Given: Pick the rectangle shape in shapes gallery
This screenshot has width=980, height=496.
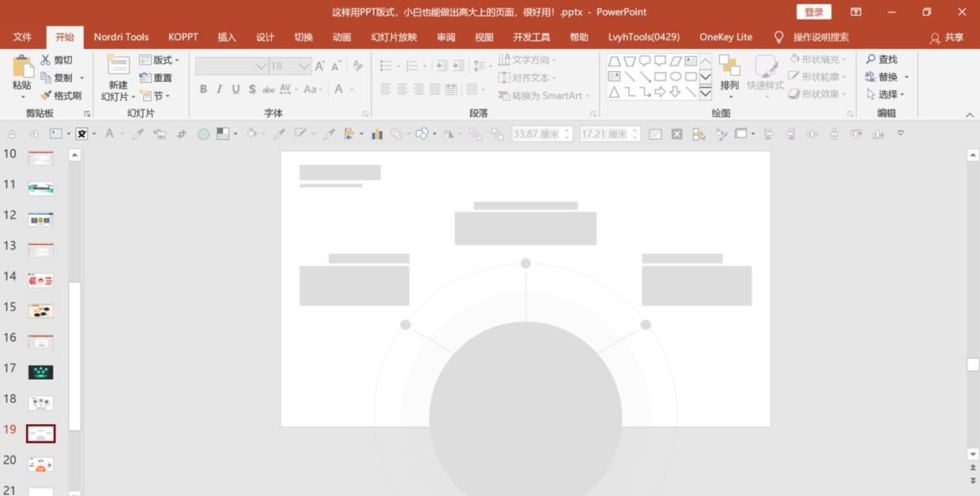Looking at the screenshot, I should [661, 77].
